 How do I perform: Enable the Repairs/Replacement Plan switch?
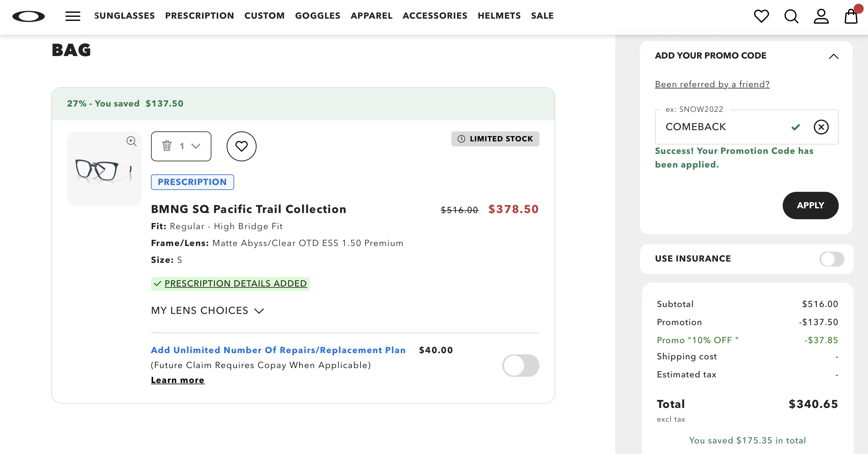[x=520, y=365]
